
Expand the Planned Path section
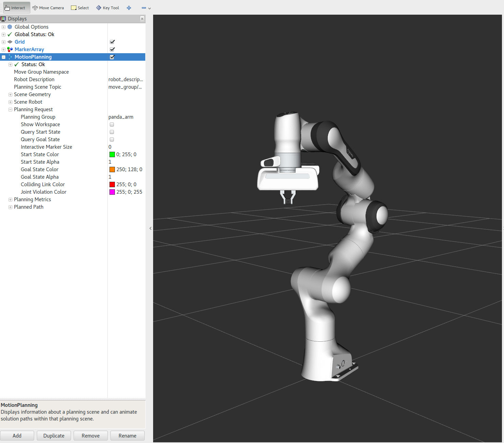[x=10, y=207]
